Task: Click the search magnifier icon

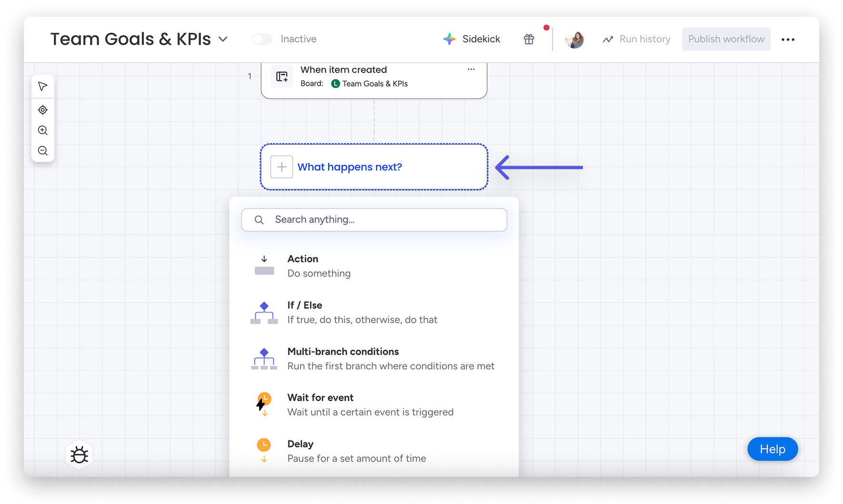Action: click(259, 220)
